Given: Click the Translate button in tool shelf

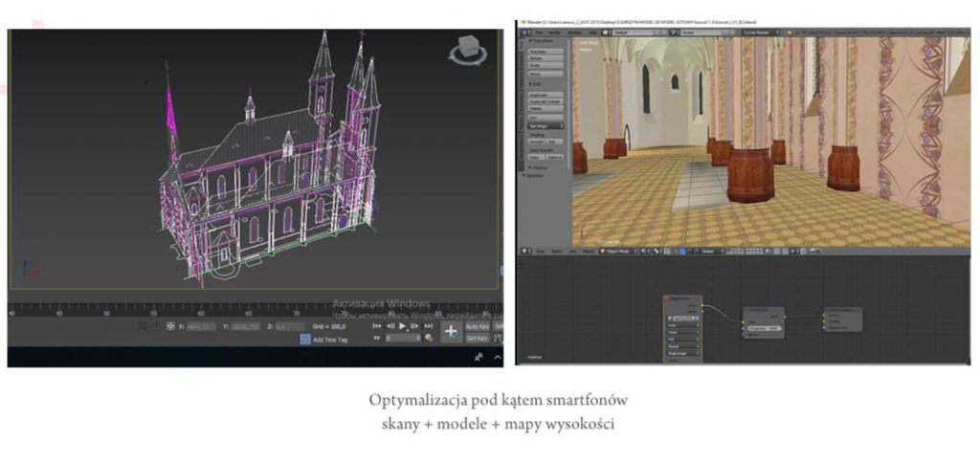Looking at the screenshot, I should coord(545,51).
